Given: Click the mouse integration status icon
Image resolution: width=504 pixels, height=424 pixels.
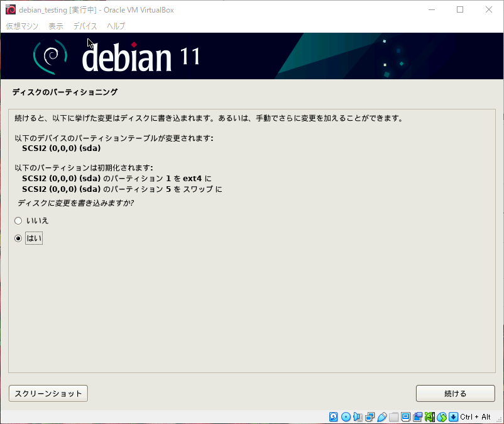Looking at the screenshot, I should pyautogui.click(x=441, y=417).
